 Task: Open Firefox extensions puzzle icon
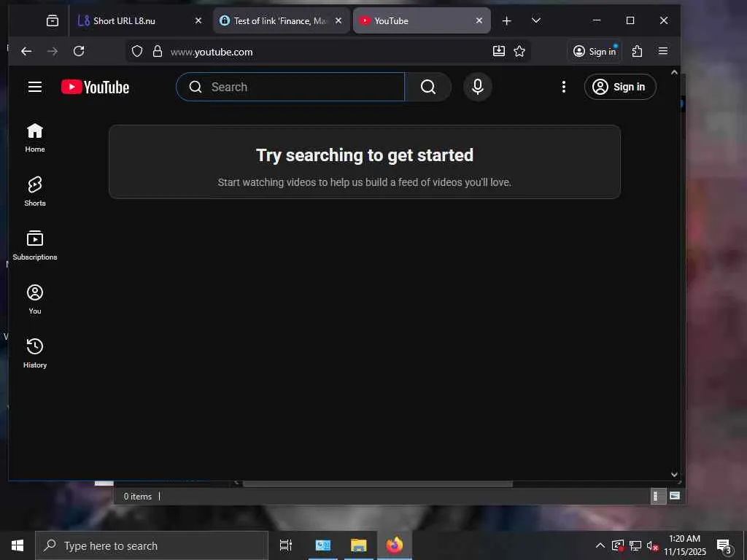637,52
